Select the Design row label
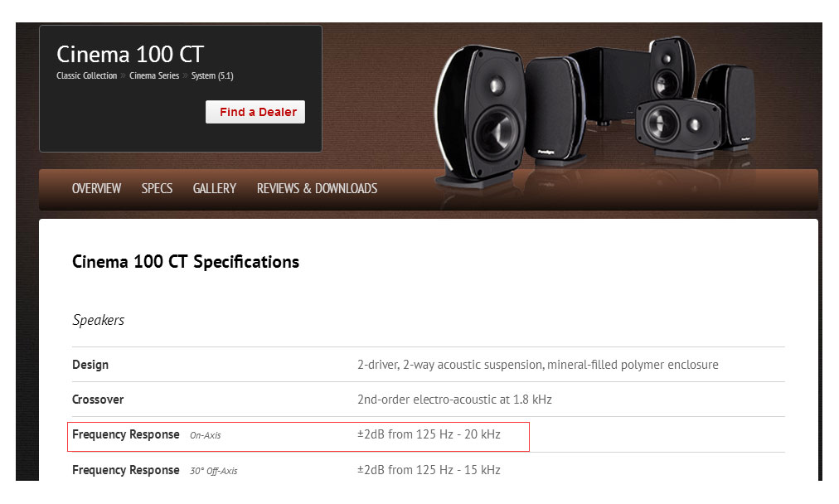This screenshot has height=504, width=839. [90, 365]
